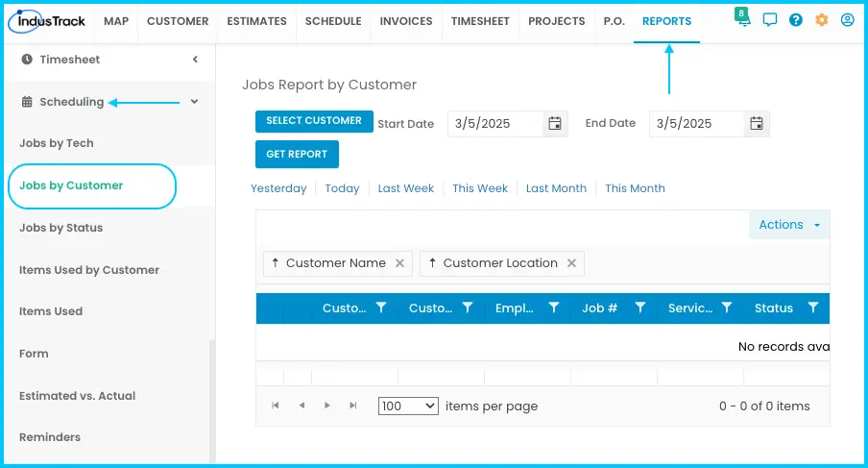The width and height of the screenshot is (868, 468).
Task: Click the SELECT CUSTOMER button
Action: coord(314,121)
